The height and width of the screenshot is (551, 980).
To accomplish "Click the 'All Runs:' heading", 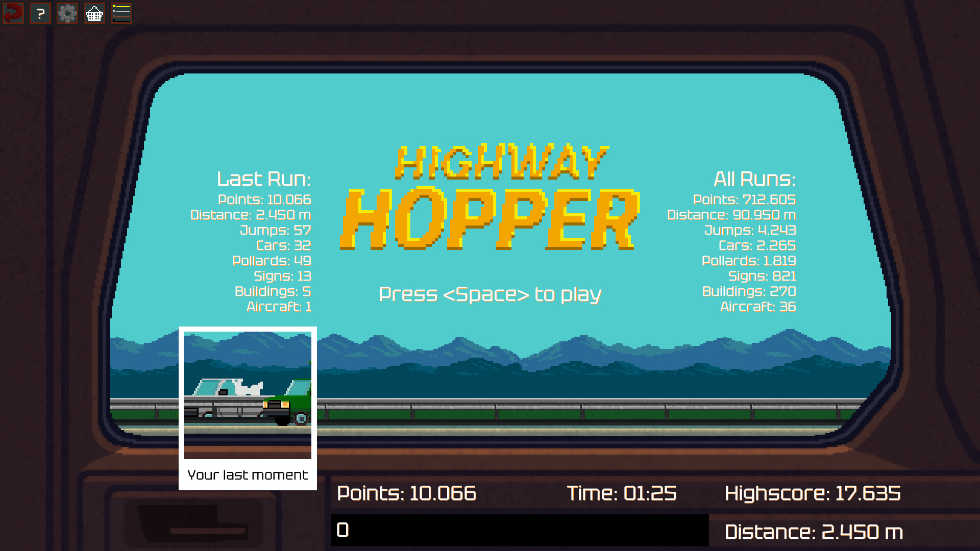I will click(x=754, y=179).
